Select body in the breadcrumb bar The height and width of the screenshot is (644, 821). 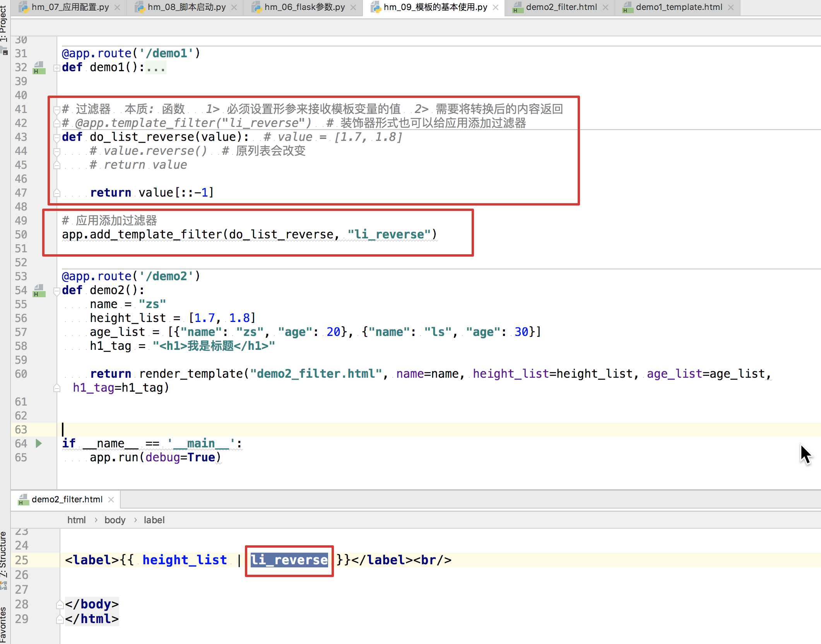[115, 520]
